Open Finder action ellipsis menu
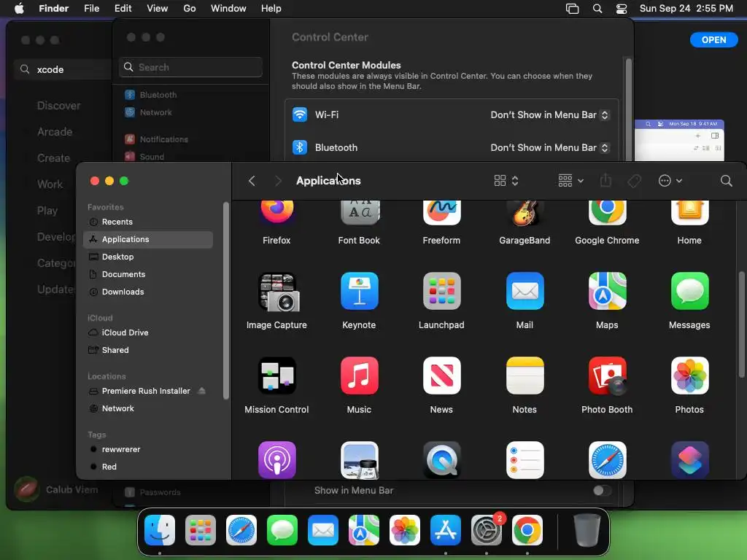This screenshot has height=560, width=747. (670, 181)
